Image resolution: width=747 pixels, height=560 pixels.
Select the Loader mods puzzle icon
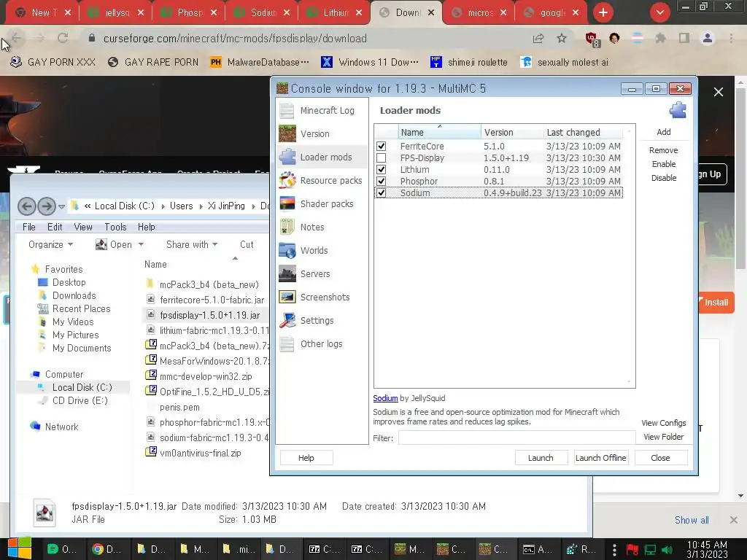click(287, 157)
